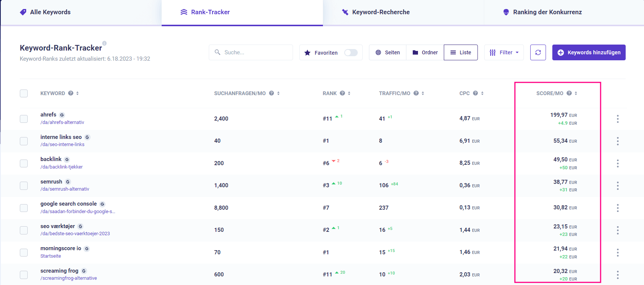Check the interne links seo row checkbox
Viewport: 644px width, 285px height.
(24, 141)
